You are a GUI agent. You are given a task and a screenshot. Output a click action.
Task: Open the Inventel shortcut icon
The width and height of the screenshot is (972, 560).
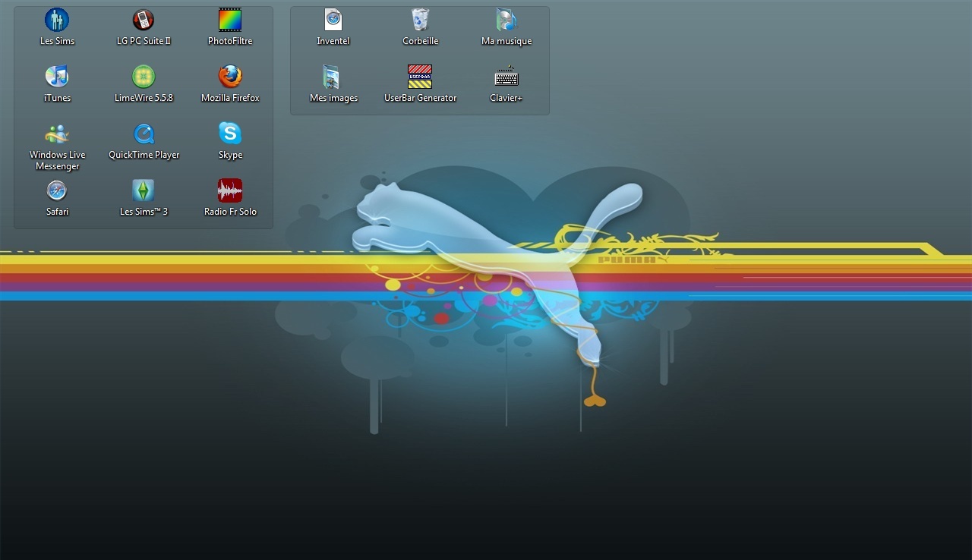click(333, 20)
